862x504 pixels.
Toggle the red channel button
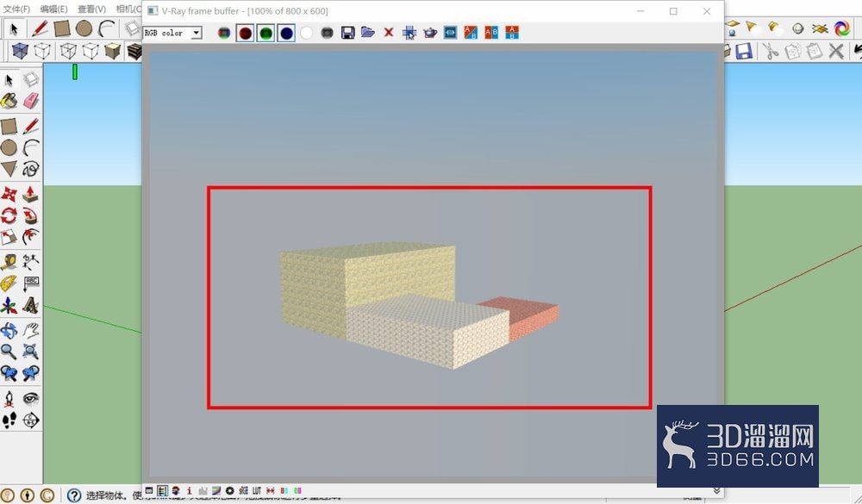[x=245, y=33]
